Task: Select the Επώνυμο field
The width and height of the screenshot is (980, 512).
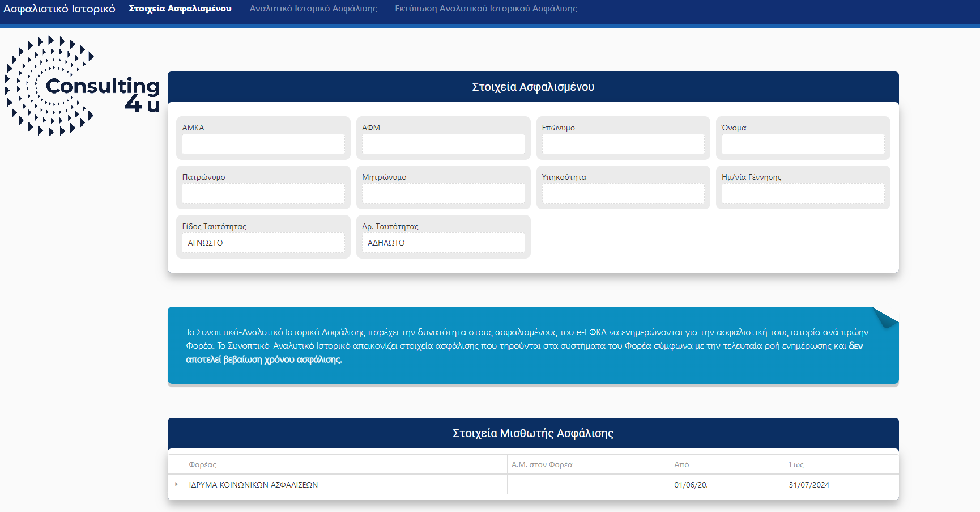Action: (623, 144)
